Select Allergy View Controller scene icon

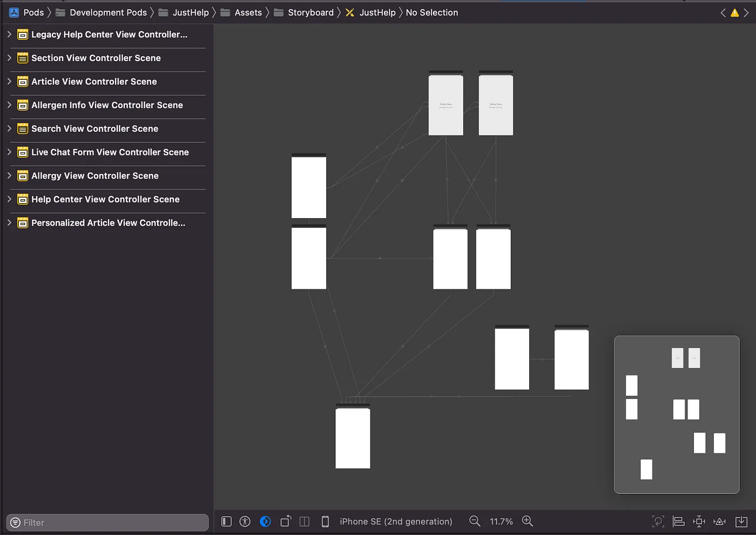pos(23,175)
